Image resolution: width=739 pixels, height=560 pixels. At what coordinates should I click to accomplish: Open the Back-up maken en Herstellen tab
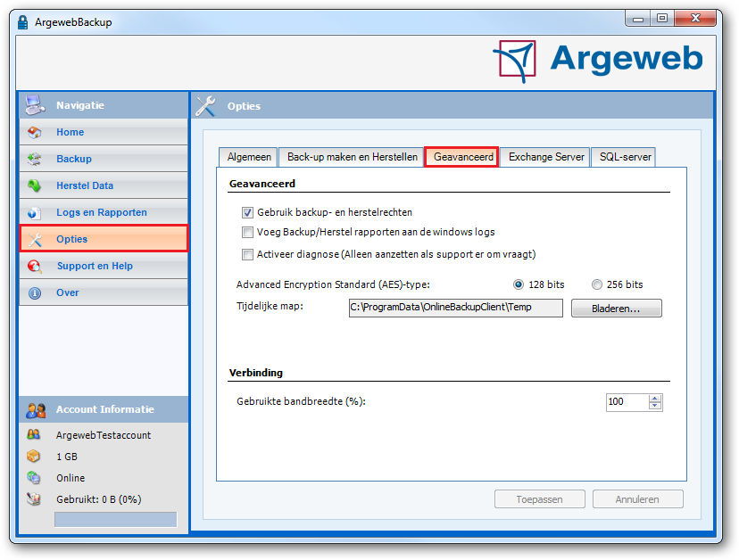click(x=352, y=157)
